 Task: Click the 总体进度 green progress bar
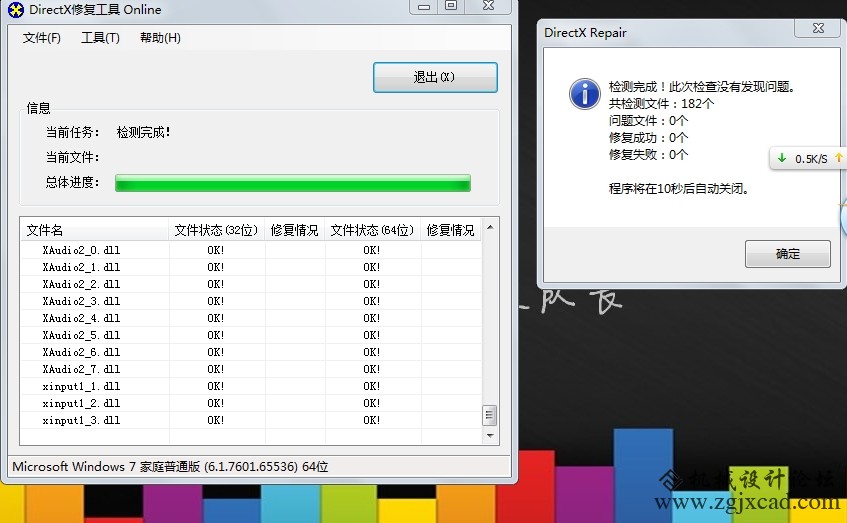(293, 183)
